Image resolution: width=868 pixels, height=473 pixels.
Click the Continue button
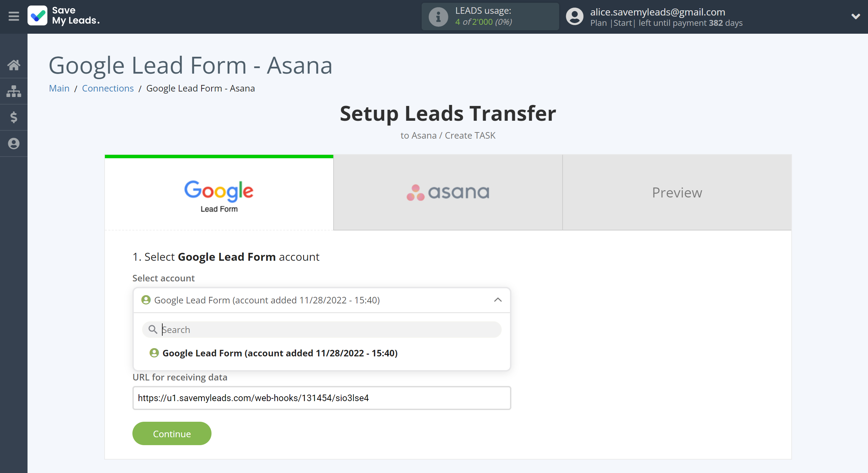(x=171, y=433)
